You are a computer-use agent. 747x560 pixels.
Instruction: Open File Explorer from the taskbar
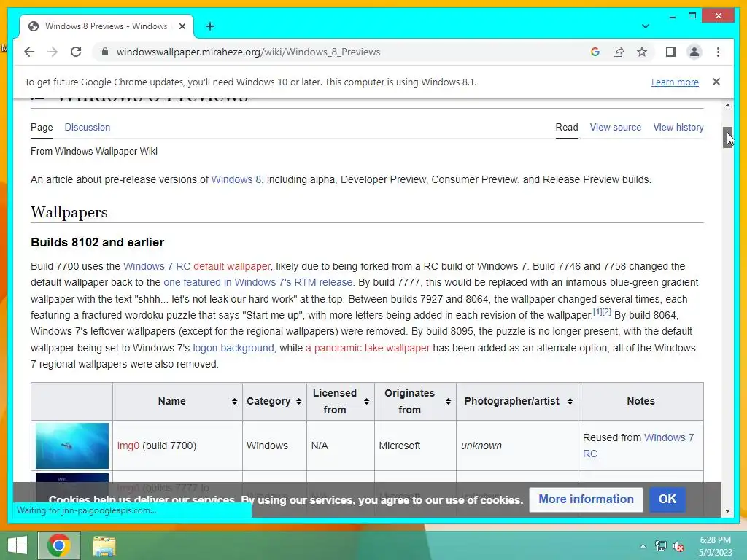[x=104, y=545]
